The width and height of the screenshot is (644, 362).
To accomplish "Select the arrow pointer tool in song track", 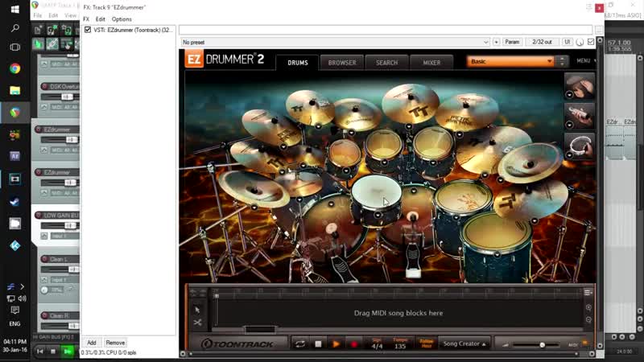I will (197, 310).
